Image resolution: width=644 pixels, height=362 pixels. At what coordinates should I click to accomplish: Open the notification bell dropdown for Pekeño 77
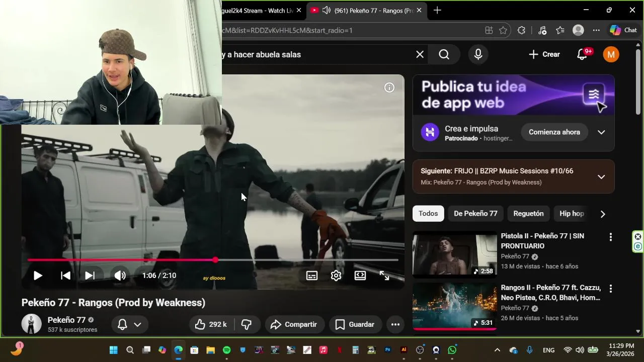(129, 324)
